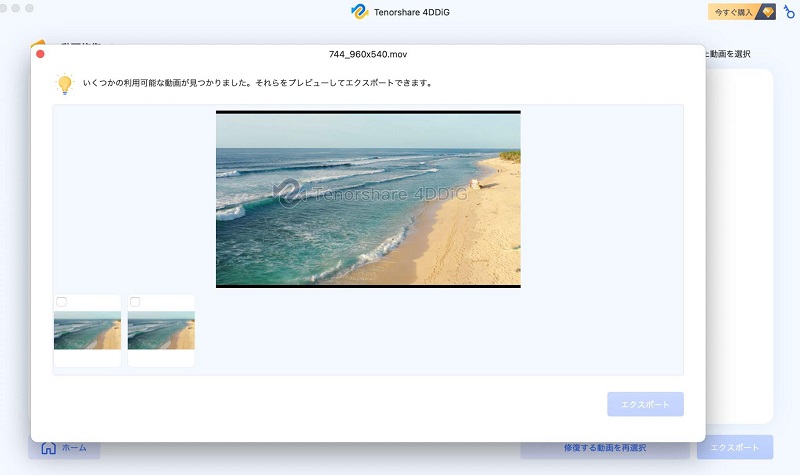Click the lightbulb tip icon
The image size is (800, 475).
point(65,84)
